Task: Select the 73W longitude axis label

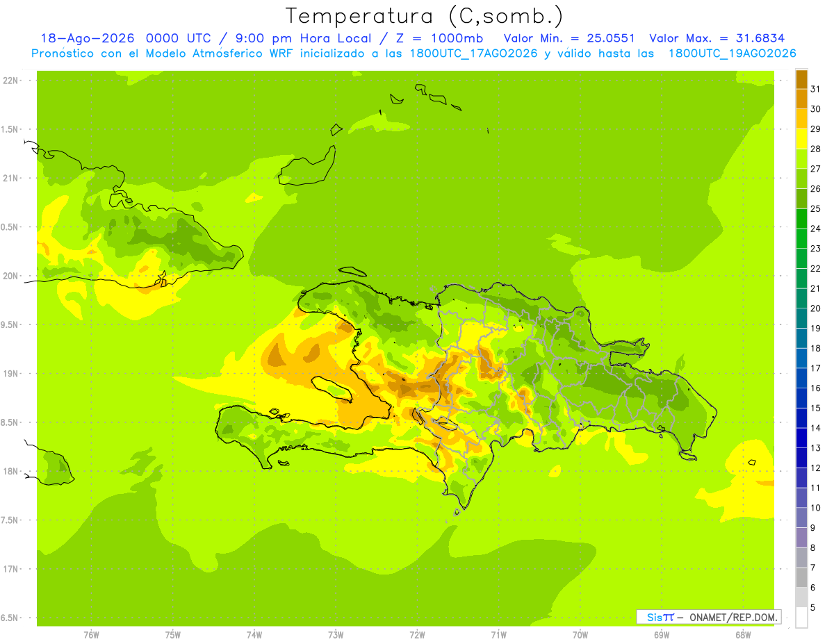Action: click(x=336, y=635)
